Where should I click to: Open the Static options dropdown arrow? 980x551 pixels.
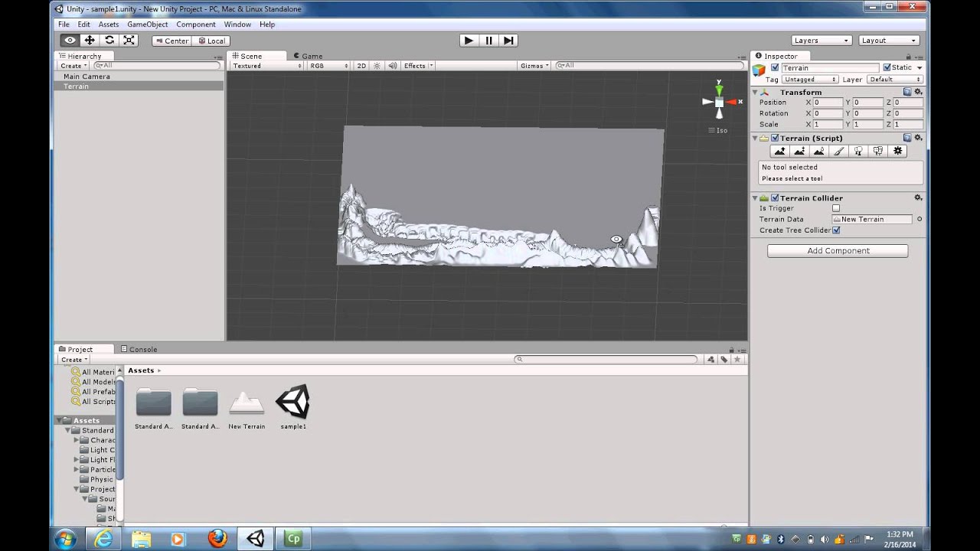click(x=920, y=67)
